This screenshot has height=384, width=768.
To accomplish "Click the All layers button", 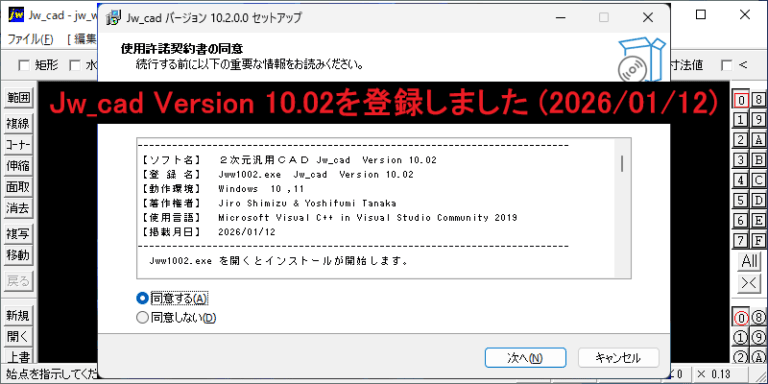I will pyautogui.click(x=750, y=262).
